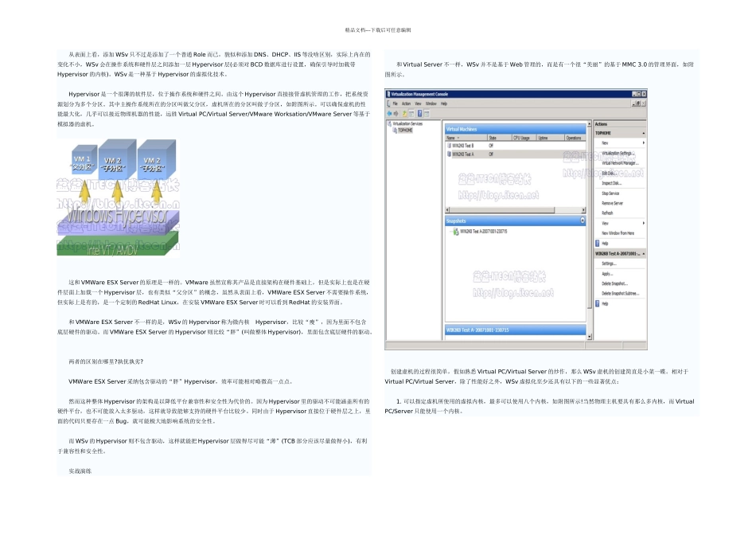Restore the inner MDI window button
The image size is (756, 535).
(x=638, y=103)
